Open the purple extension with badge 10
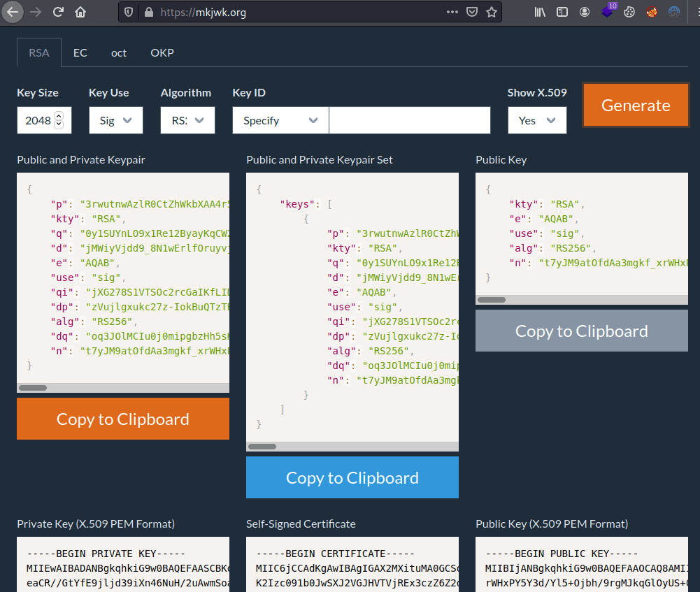 [x=608, y=10]
